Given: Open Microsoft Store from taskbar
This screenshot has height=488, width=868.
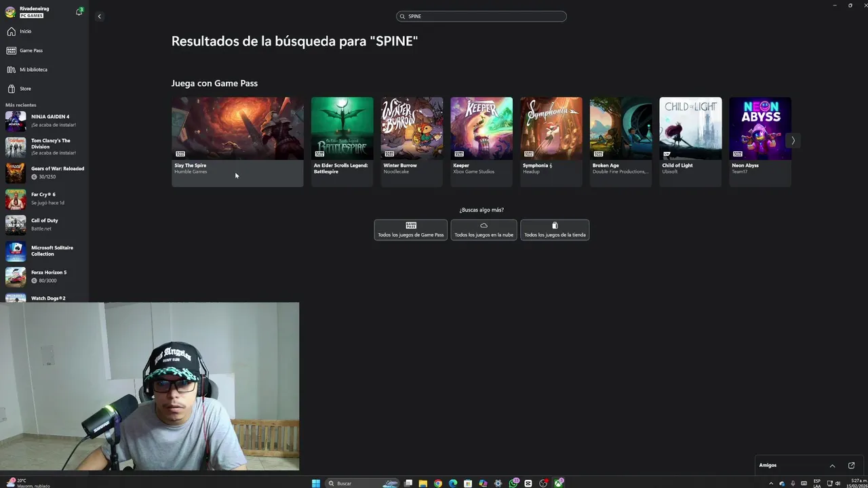Looking at the screenshot, I should (x=468, y=483).
